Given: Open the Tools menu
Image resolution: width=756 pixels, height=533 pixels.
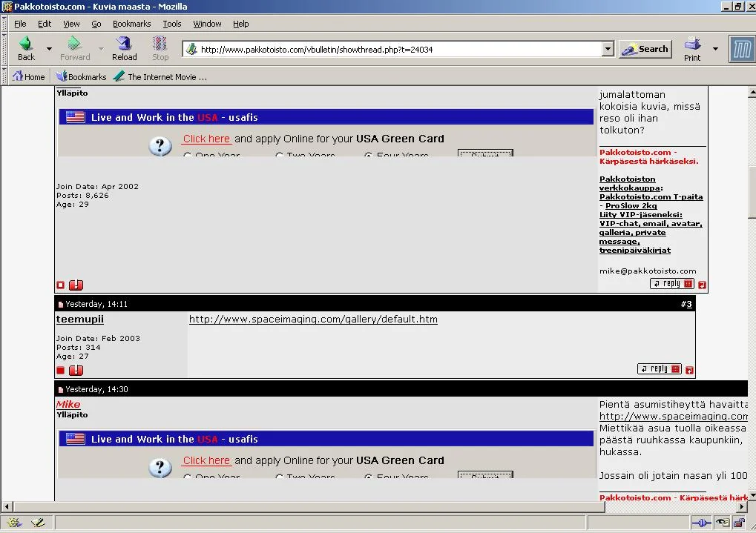Looking at the screenshot, I should point(171,24).
